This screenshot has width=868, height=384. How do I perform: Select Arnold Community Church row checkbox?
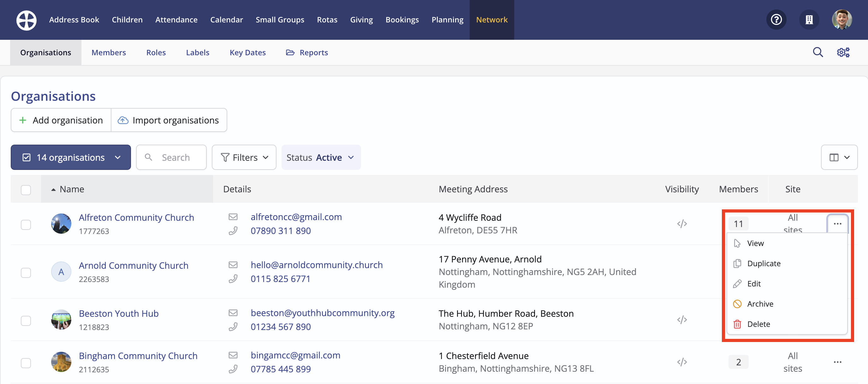tap(26, 273)
